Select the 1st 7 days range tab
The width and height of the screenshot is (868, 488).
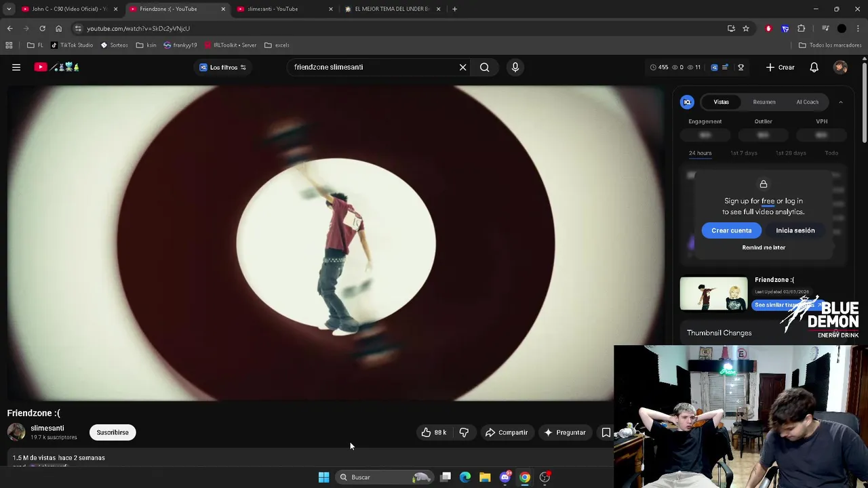[744, 153]
